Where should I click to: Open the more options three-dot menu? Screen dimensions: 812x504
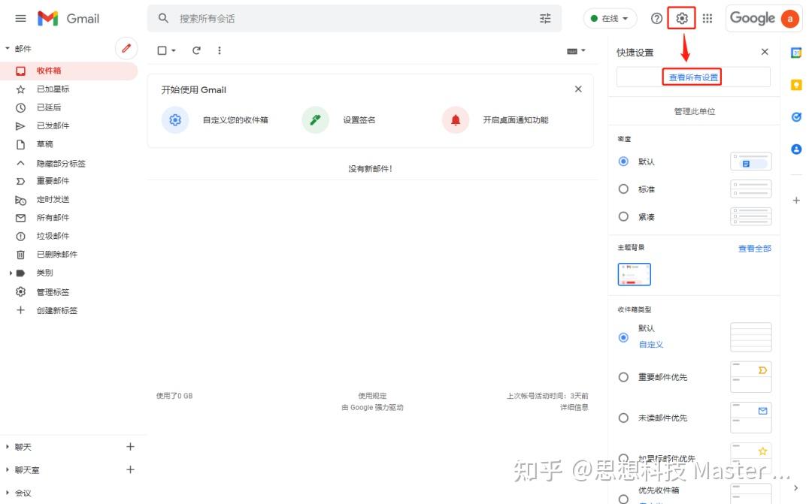(220, 50)
